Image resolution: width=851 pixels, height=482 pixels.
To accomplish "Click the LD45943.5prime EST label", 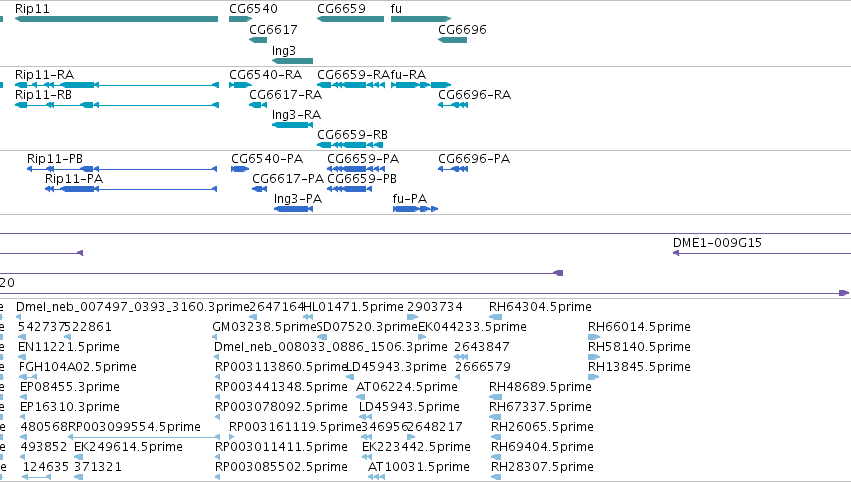I will pyautogui.click(x=409, y=407).
